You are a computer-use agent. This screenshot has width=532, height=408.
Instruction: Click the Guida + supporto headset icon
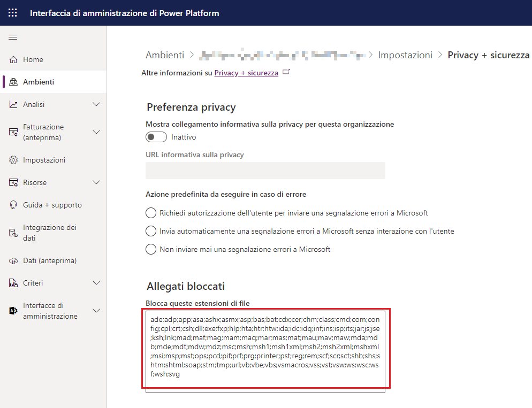click(x=13, y=205)
